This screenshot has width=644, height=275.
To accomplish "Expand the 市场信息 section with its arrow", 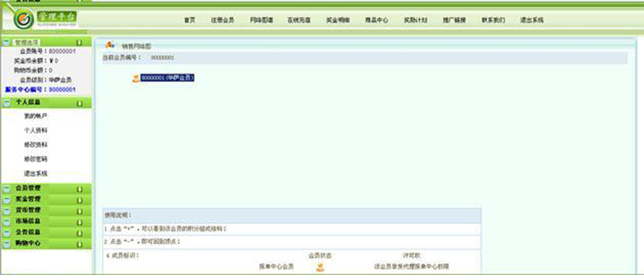I will pyautogui.click(x=79, y=222).
